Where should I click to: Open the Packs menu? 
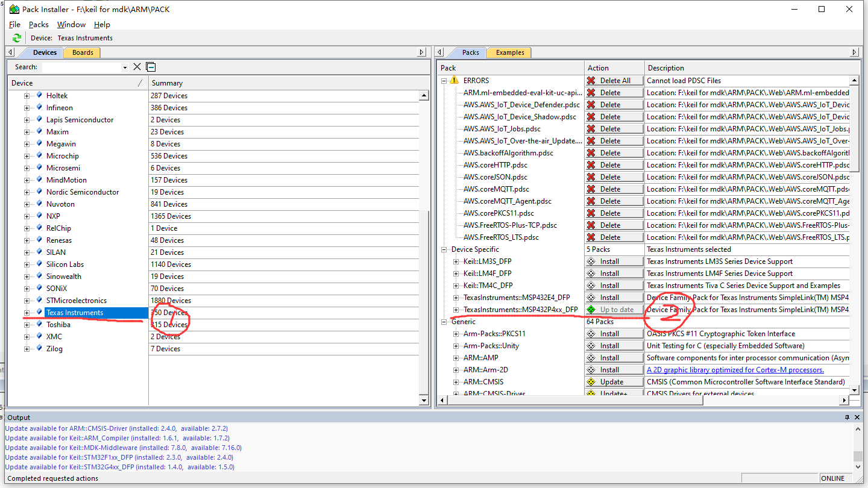[x=39, y=24]
